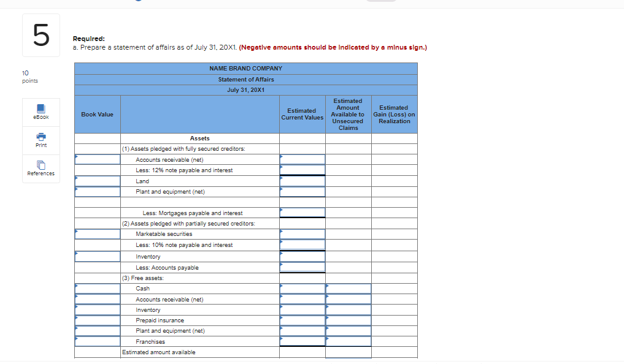Select Book Value field for pledged Accounts receivable
This screenshot has width=624, height=364.
tap(98, 159)
